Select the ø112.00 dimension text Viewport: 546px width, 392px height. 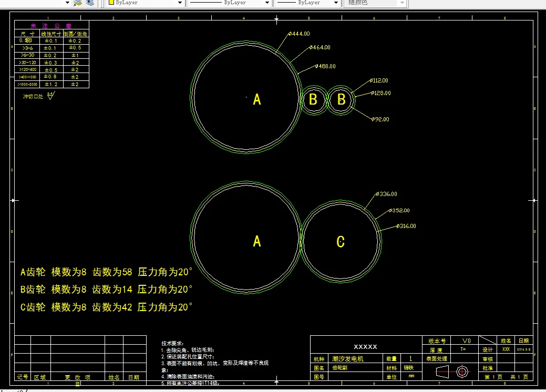(x=379, y=80)
